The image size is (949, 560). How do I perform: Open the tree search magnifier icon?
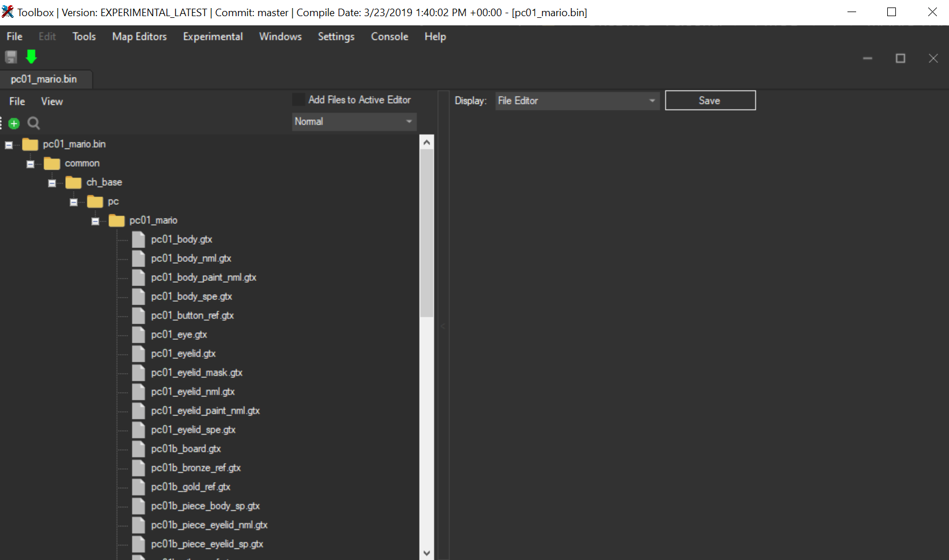tap(34, 123)
